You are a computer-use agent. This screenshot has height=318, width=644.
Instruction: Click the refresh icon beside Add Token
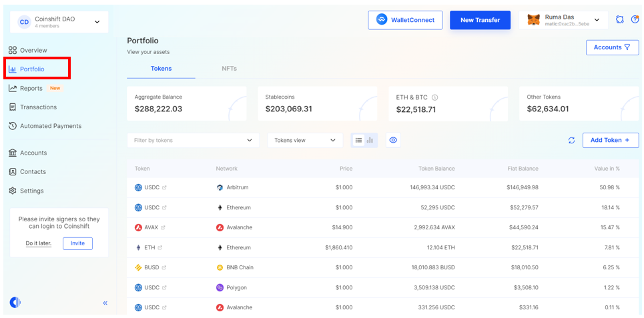(x=571, y=141)
